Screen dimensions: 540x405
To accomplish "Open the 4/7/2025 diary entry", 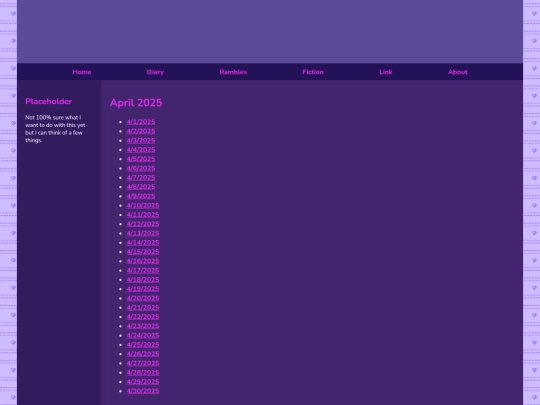I will [141, 178].
